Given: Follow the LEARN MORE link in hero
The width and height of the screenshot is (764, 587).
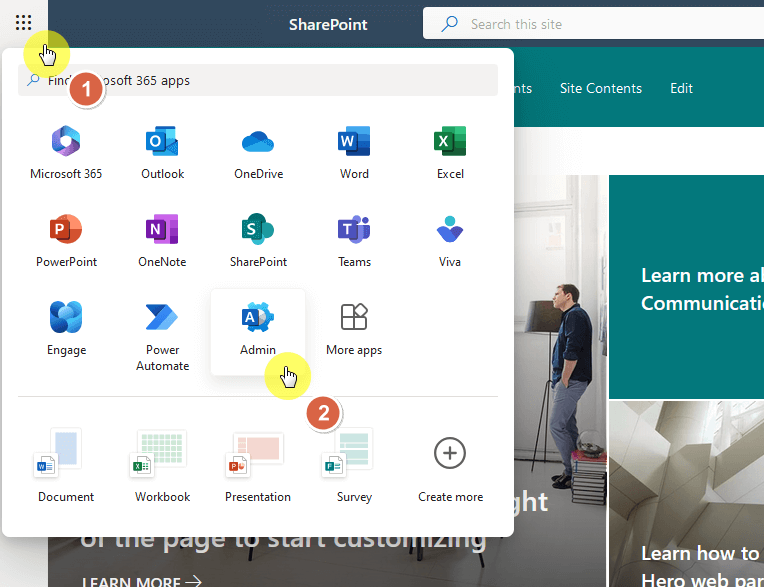Looking at the screenshot, I should pos(142,582).
